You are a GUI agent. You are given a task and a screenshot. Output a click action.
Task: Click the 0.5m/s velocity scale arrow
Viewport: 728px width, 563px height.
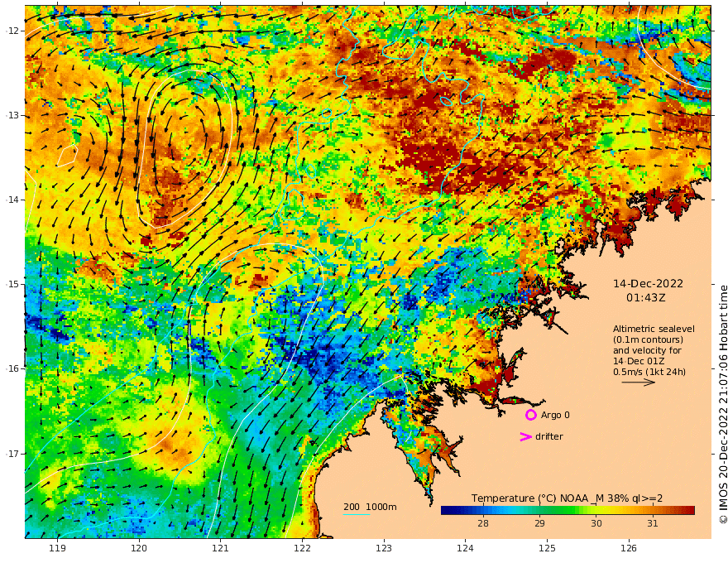tap(639, 383)
